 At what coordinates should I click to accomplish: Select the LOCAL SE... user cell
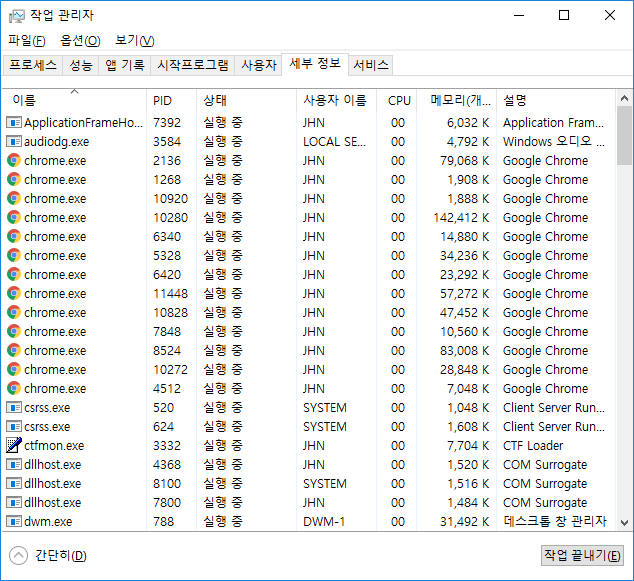[x=334, y=142]
